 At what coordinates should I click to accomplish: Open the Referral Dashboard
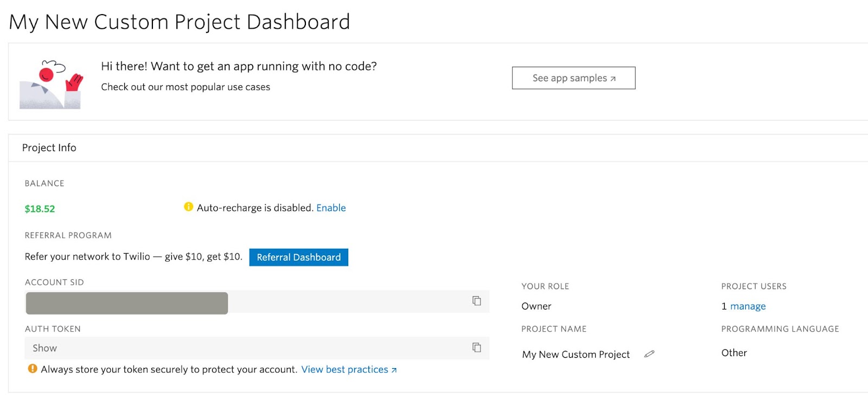[x=298, y=257]
